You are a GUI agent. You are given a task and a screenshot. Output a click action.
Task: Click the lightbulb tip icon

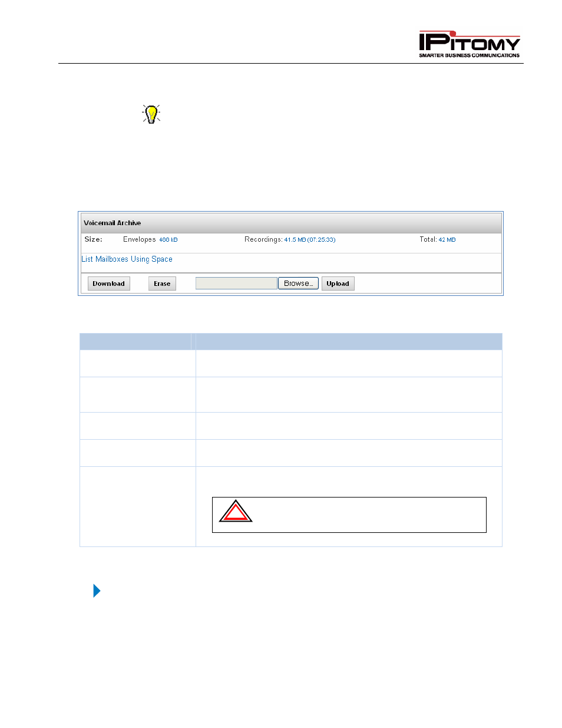(151, 114)
